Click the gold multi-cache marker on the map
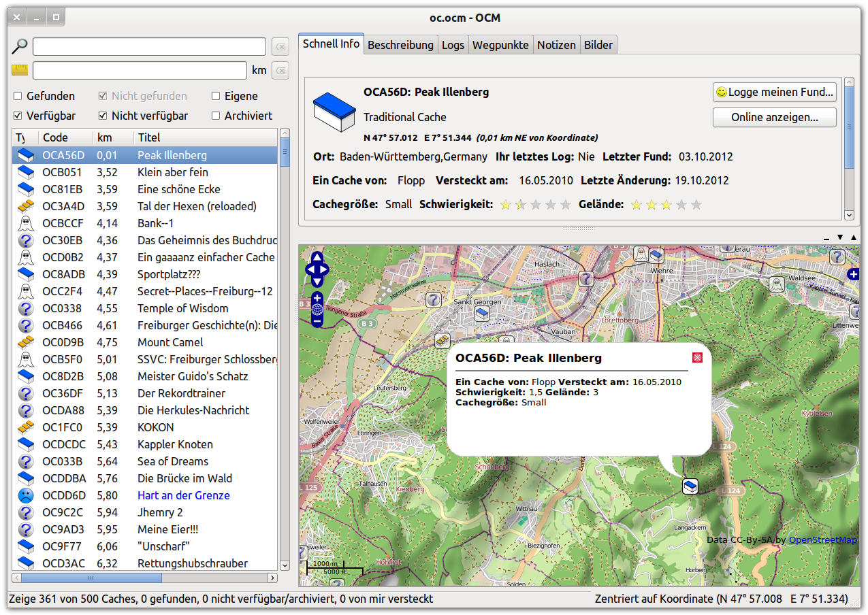 click(x=443, y=340)
